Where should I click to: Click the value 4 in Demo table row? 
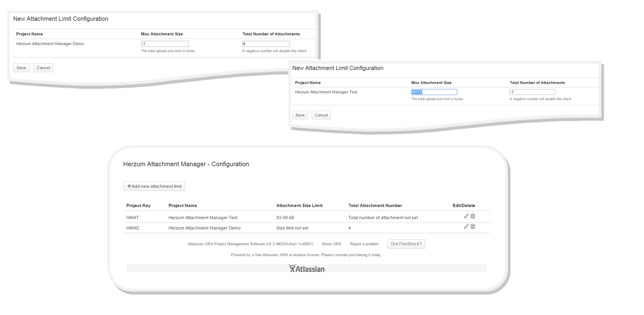pyautogui.click(x=349, y=228)
